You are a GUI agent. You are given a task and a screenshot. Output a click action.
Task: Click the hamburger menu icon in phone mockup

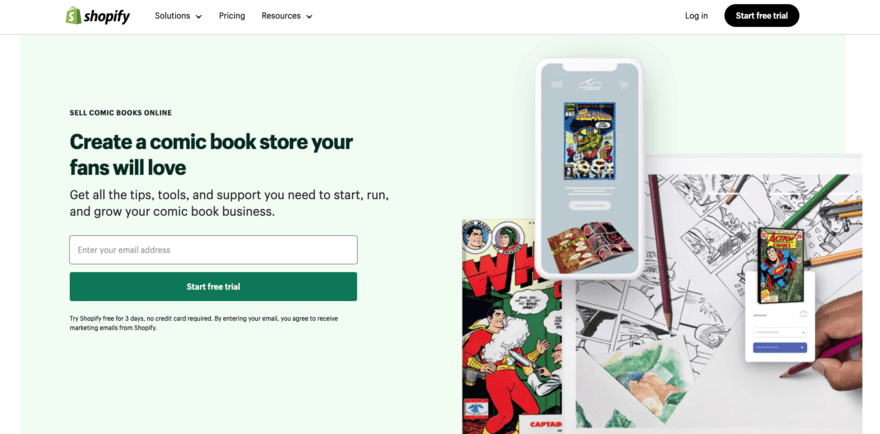[557, 85]
